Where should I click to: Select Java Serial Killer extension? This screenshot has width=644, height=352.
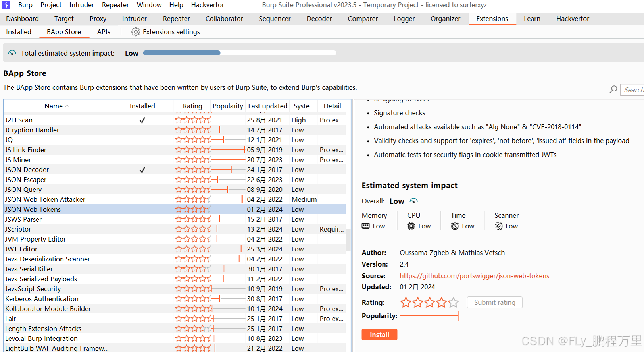click(175, 269)
